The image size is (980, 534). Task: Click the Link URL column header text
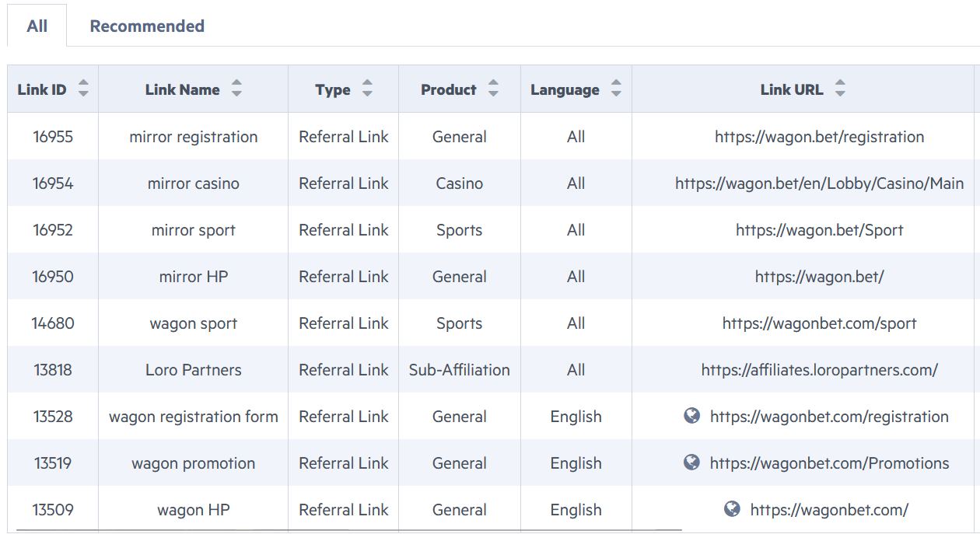(792, 89)
